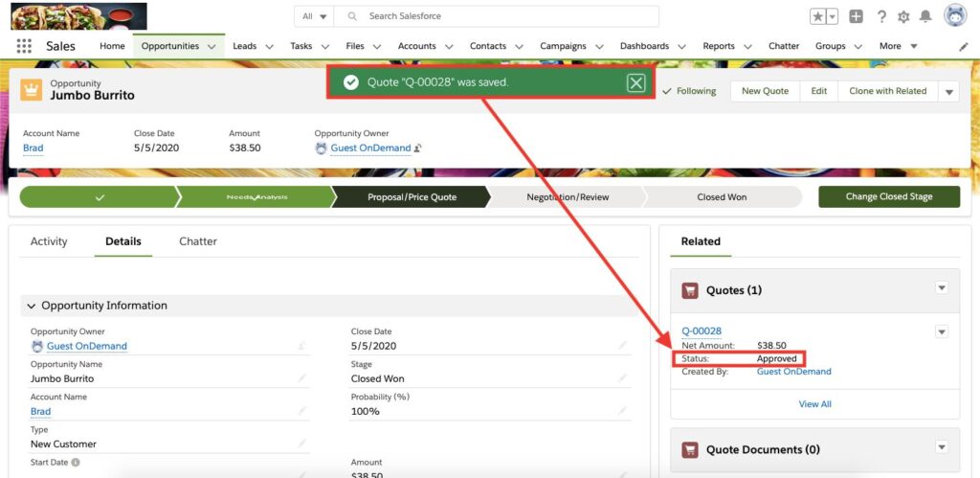
Task: Edit Close Date pencil icon
Action: coord(622,346)
